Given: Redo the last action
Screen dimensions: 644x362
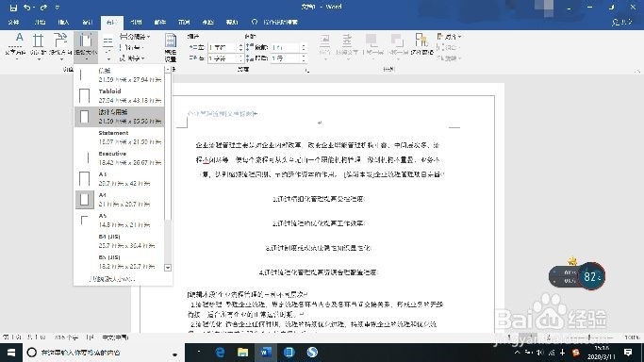Looking at the screenshot, I should (43, 8).
